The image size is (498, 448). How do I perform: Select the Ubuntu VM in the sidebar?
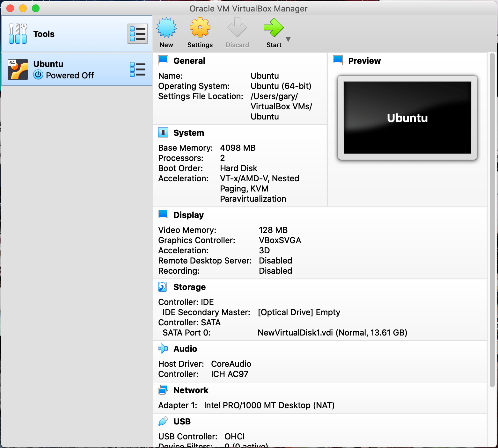point(64,69)
